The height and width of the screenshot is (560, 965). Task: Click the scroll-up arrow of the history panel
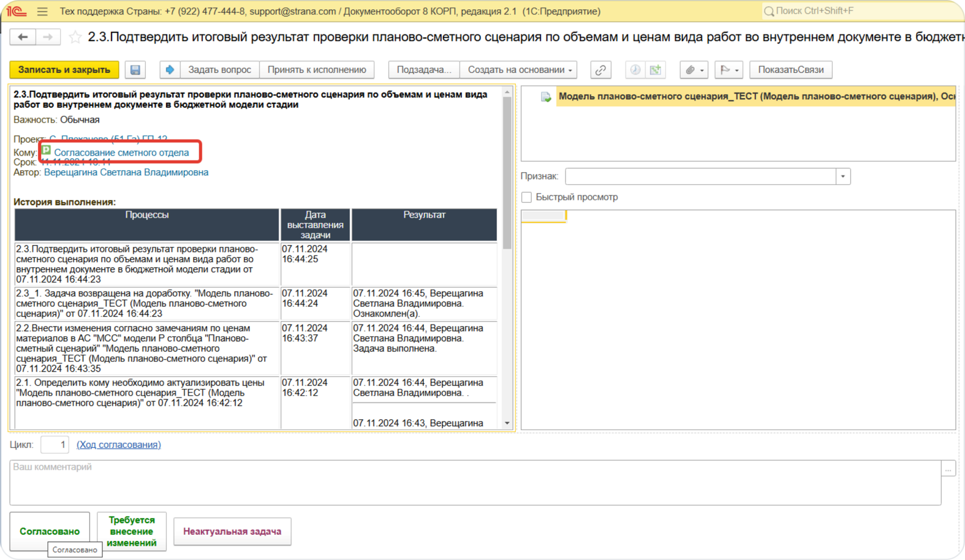point(507,92)
